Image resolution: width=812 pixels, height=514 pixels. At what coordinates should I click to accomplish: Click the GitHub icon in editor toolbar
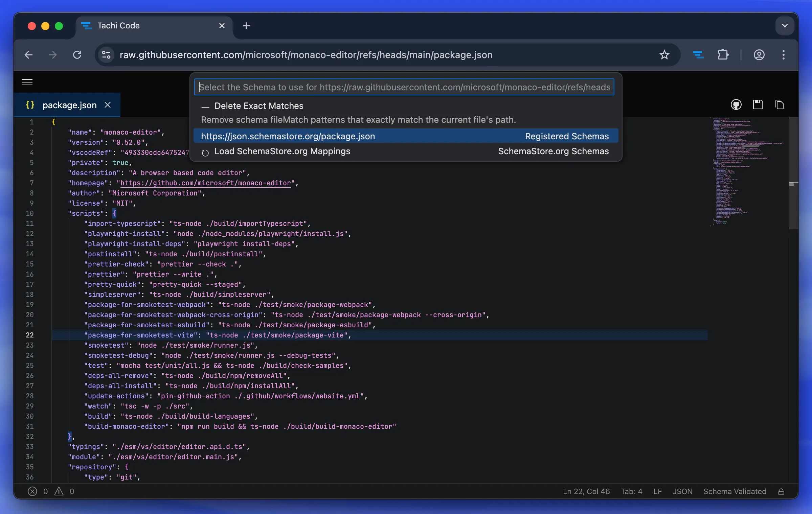tap(736, 105)
